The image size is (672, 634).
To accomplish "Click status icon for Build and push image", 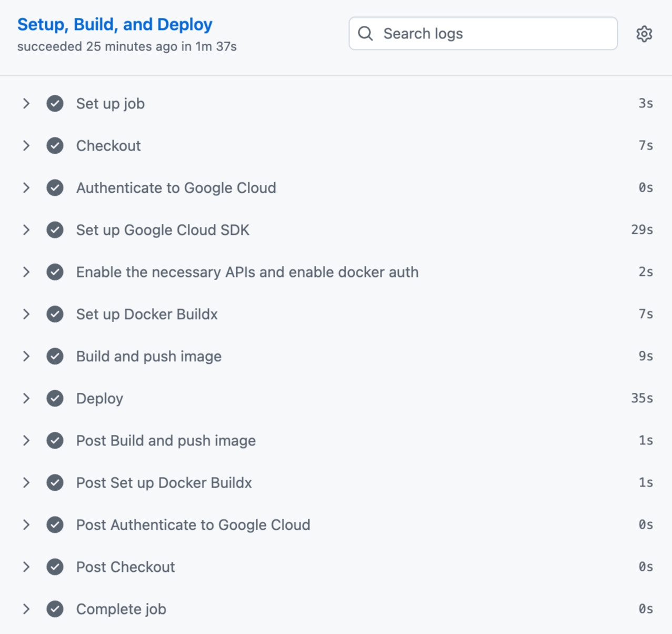I will click(x=55, y=356).
